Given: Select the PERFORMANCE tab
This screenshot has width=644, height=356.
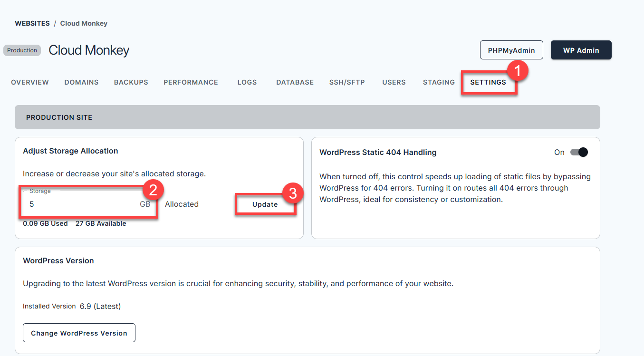Looking at the screenshot, I should point(190,82).
